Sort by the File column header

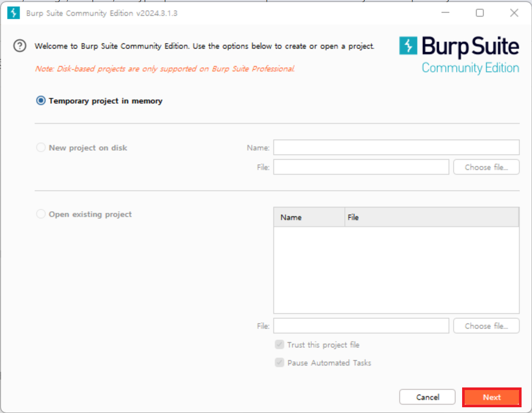[431, 217]
